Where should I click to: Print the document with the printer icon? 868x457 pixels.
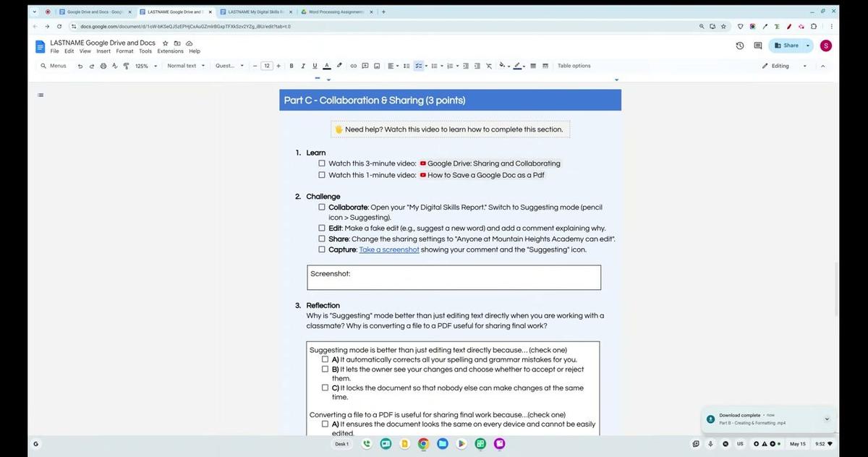(x=103, y=66)
